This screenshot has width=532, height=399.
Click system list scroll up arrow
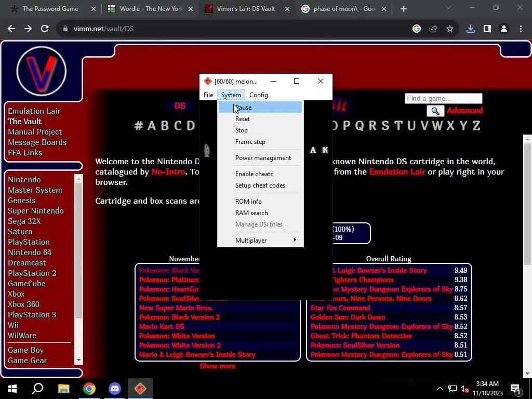coord(79,178)
